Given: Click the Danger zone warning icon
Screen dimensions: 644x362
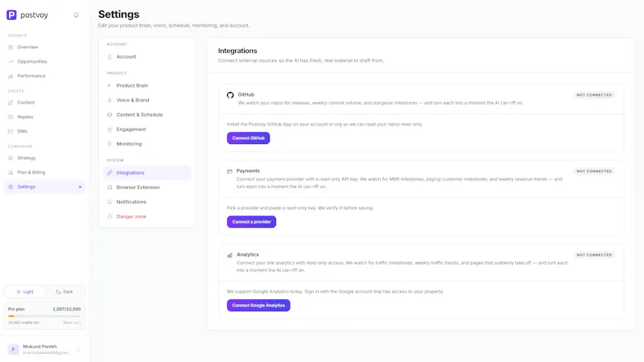Looking at the screenshot, I should pyautogui.click(x=109, y=216).
